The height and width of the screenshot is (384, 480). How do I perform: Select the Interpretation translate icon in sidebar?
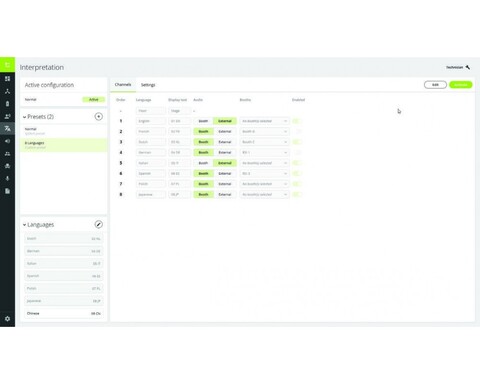tap(7, 129)
